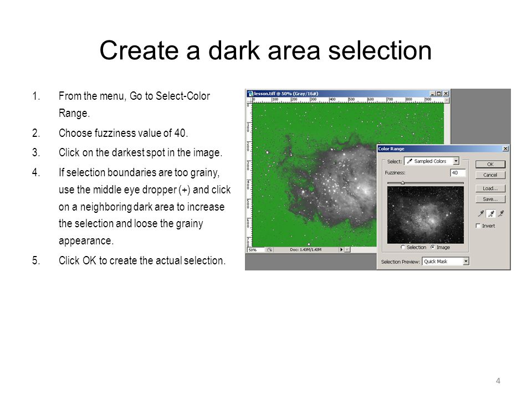Click the Load... button
Image resolution: width=532 pixels, height=399 pixels.
click(x=490, y=188)
